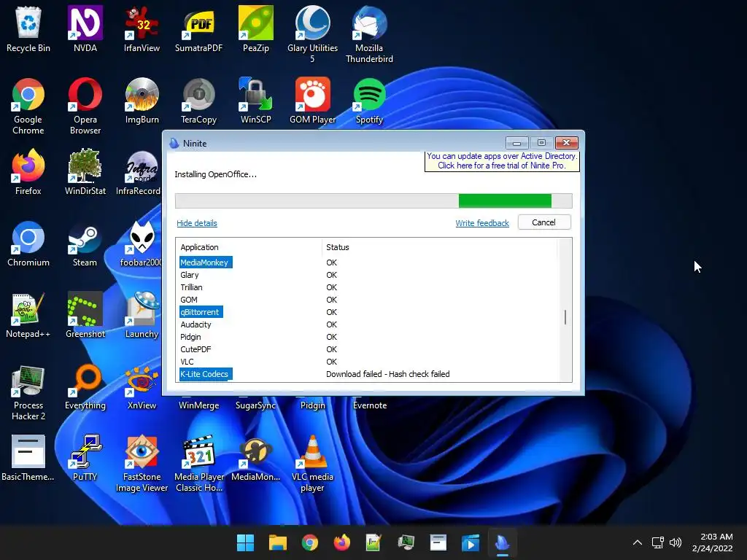Open the taskbar clock and date

(x=713, y=542)
